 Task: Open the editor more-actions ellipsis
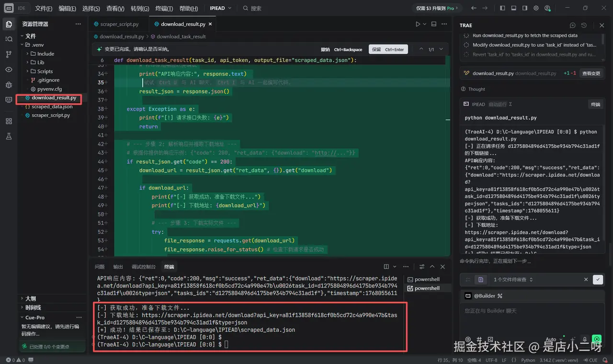pos(444,24)
